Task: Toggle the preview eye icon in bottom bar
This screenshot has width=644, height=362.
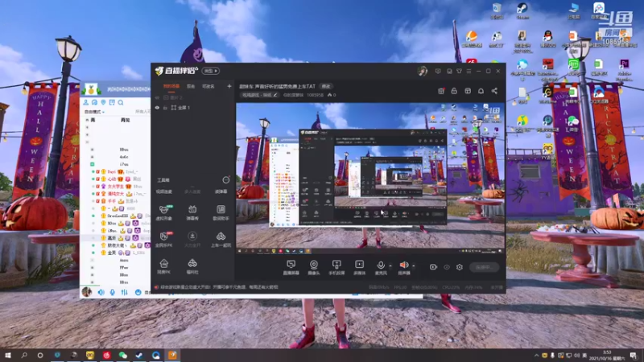Action: pos(447,267)
